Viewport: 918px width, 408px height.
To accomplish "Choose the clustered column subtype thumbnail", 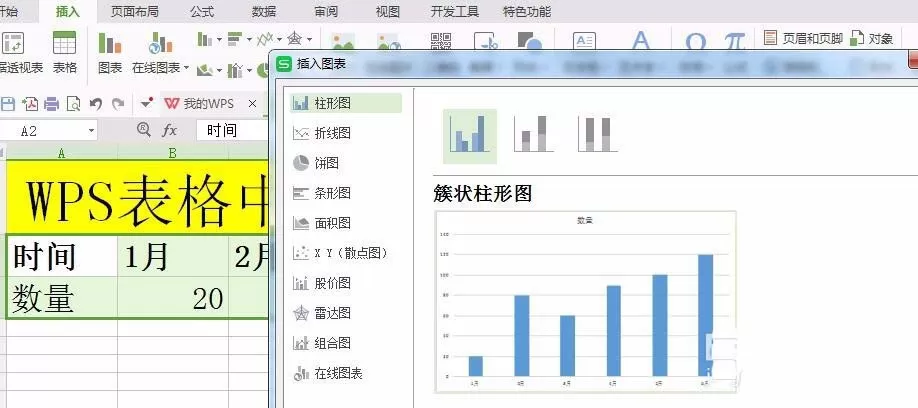I will pos(470,136).
